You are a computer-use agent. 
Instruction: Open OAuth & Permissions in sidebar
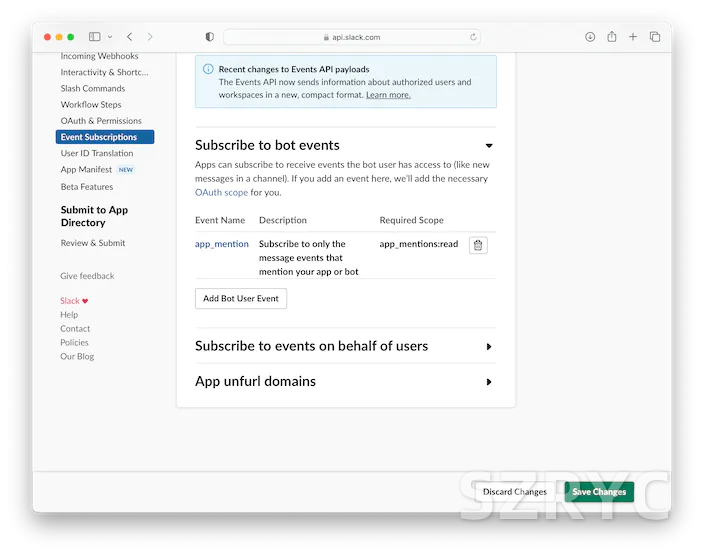pyautogui.click(x=101, y=121)
